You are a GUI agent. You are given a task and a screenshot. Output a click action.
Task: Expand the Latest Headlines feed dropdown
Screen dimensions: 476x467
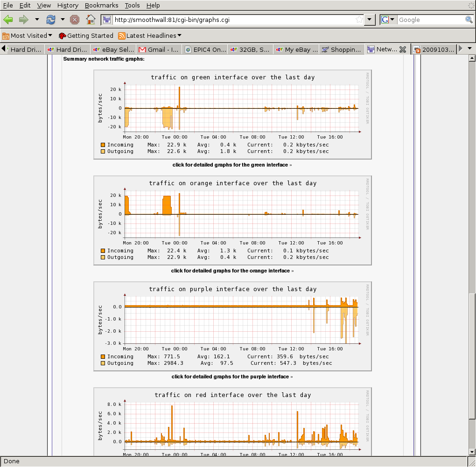(150, 35)
